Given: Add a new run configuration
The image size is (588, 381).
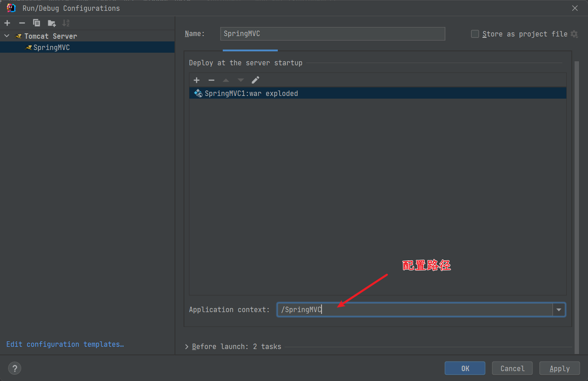Looking at the screenshot, I should (x=7, y=23).
